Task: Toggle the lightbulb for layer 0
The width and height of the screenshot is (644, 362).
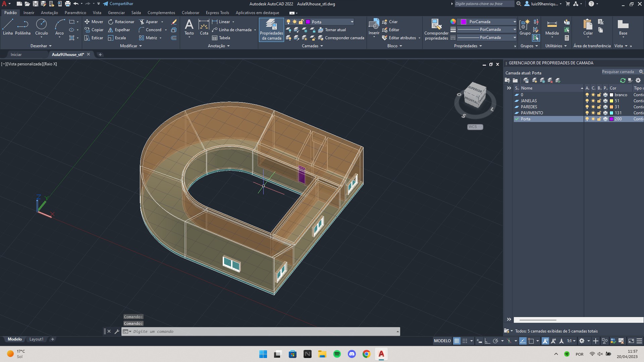Action: 587,95
